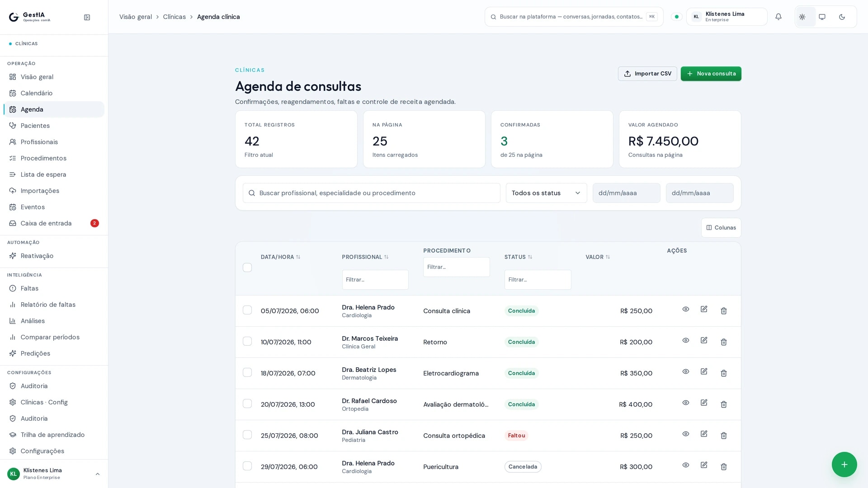Select the 10/07/2026, 11:00 row checkbox
This screenshot has width=868, height=488.
[x=247, y=341]
